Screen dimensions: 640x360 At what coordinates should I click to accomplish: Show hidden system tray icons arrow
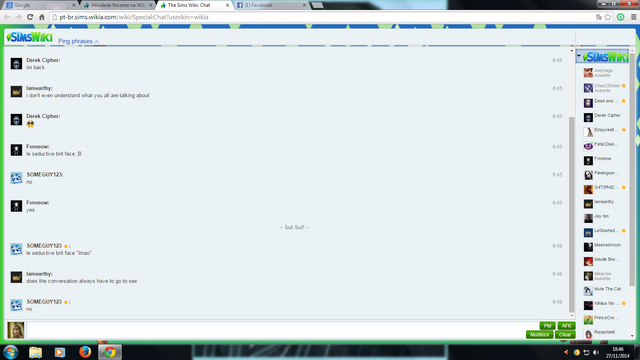tap(566, 352)
